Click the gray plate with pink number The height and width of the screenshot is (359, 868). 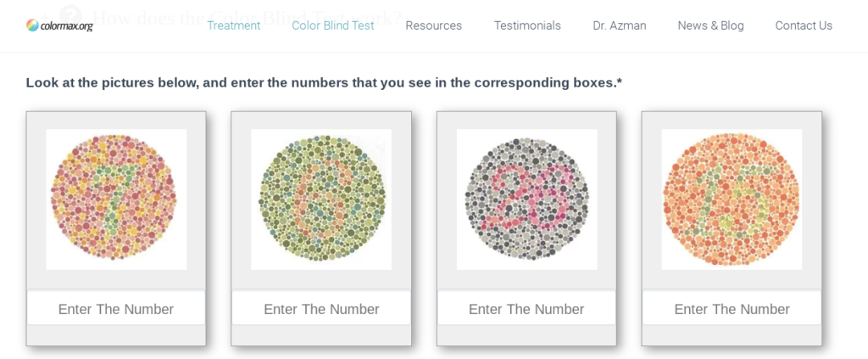click(526, 199)
